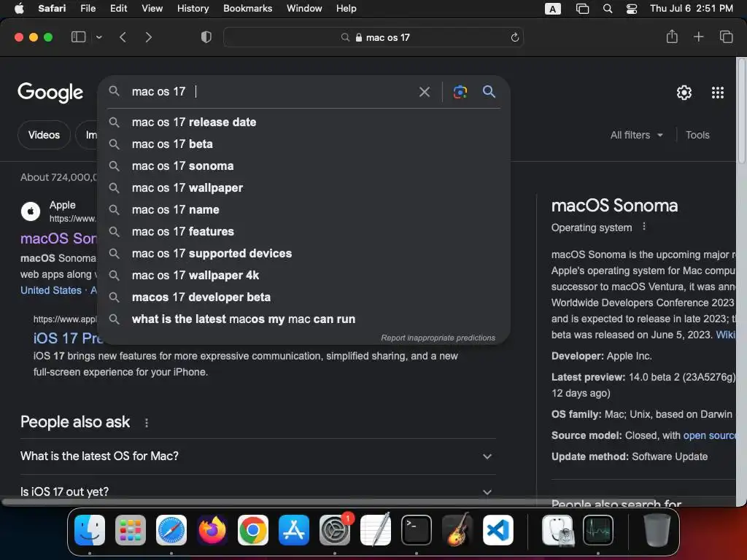Image resolution: width=747 pixels, height=560 pixels.
Task: Open the History menu
Action: pyautogui.click(x=193, y=9)
